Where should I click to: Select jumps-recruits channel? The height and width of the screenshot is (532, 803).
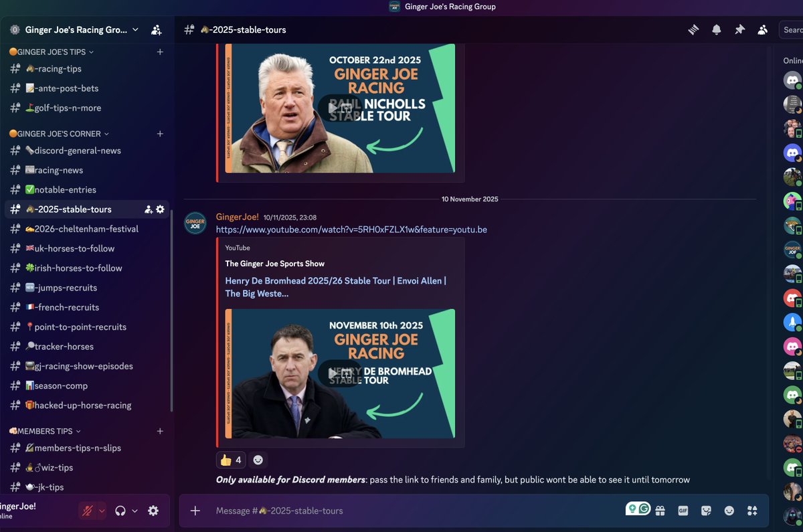87,288
